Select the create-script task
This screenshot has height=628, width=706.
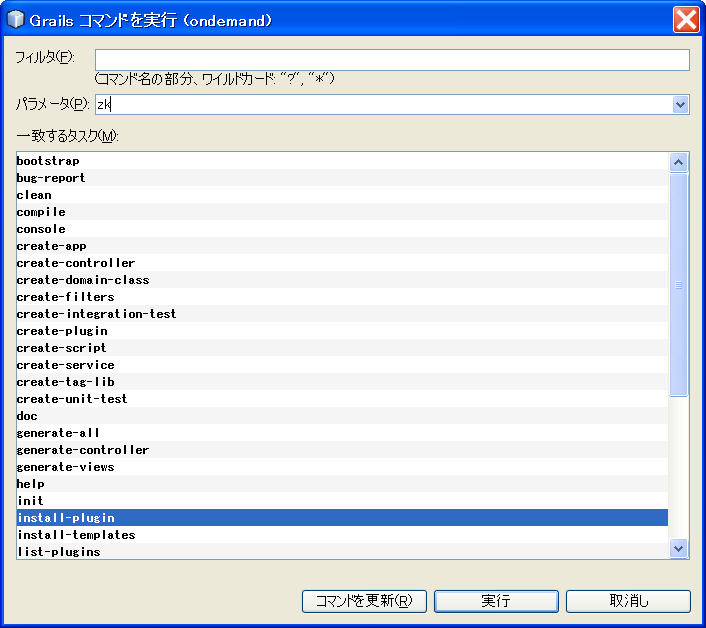(x=342, y=348)
